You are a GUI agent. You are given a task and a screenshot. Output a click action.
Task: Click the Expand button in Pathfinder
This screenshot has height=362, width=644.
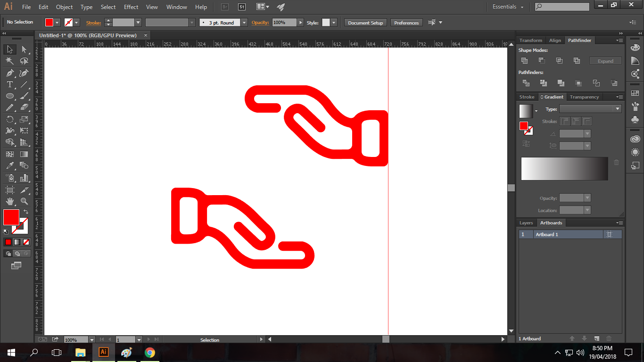point(605,61)
